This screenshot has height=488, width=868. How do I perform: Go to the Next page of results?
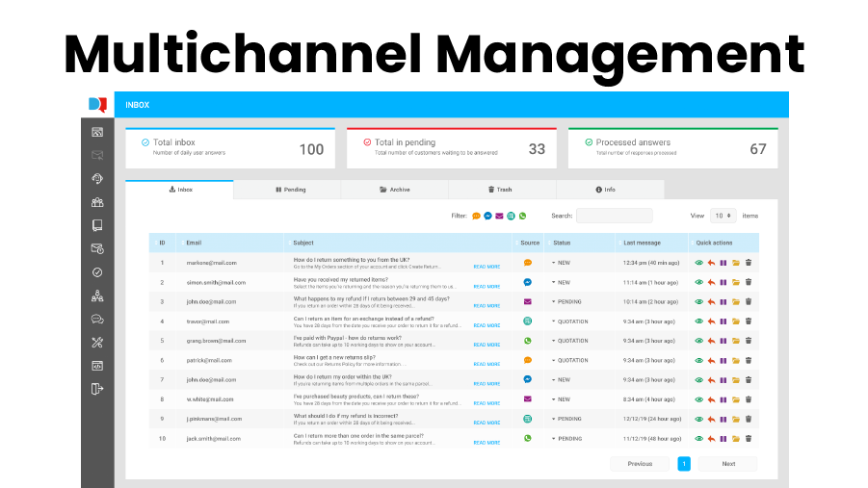(x=728, y=464)
